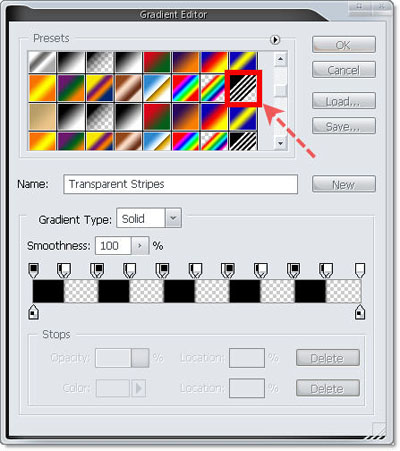
Task: Select opacity stop ending the first black stripe
Action: click(x=64, y=270)
